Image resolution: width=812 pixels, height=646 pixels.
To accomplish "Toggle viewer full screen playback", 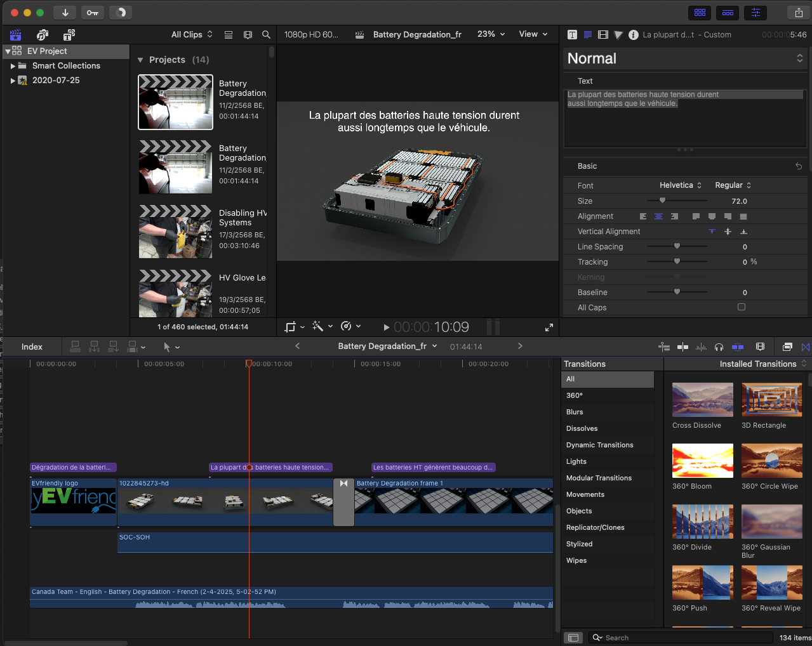I will click(x=549, y=327).
